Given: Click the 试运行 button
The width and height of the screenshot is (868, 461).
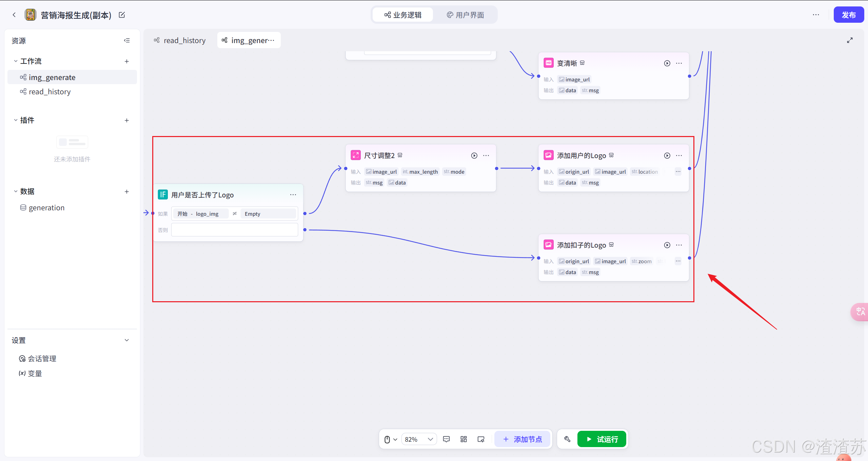Looking at the screenshot, I should pos(602,439).
